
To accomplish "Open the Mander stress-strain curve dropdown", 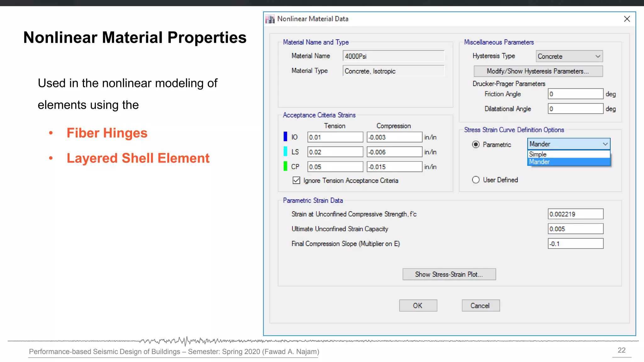I will (x=569, y=144).
